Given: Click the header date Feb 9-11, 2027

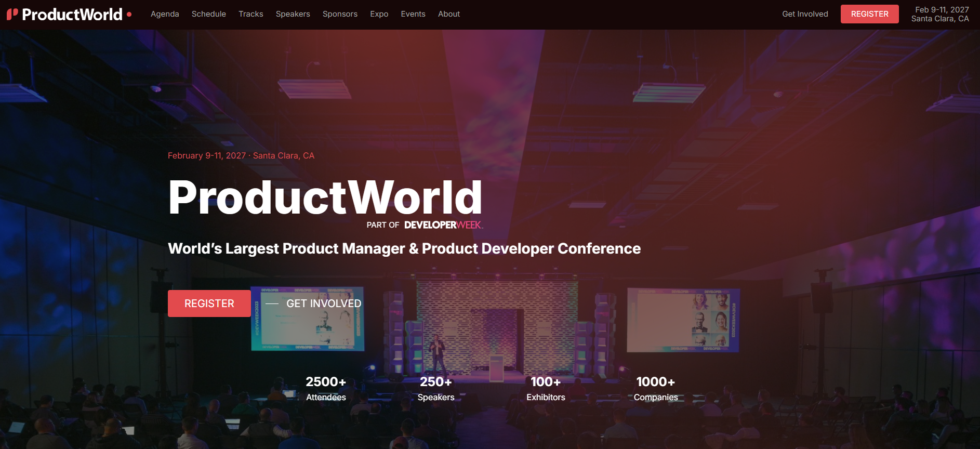Looking at the screenshot, I should pyautogui.click(x=942, y=10).
